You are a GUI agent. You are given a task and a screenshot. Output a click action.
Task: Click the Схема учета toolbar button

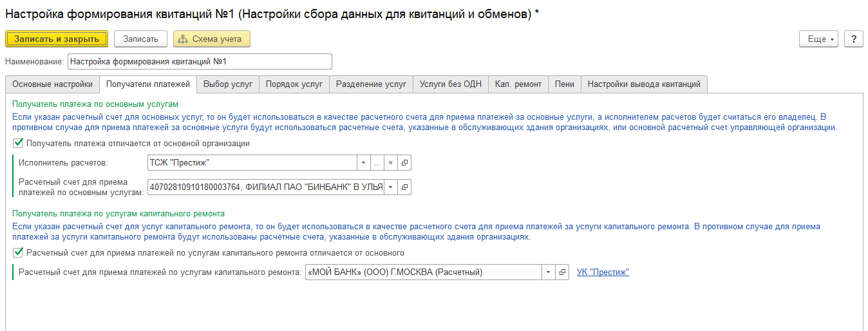coord(211,39)
